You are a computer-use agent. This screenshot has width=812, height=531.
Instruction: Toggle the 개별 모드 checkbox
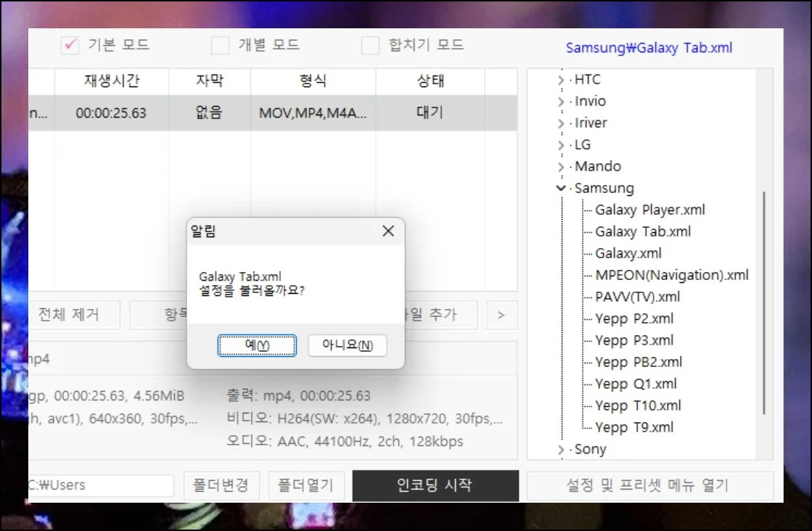pos(220,46)
